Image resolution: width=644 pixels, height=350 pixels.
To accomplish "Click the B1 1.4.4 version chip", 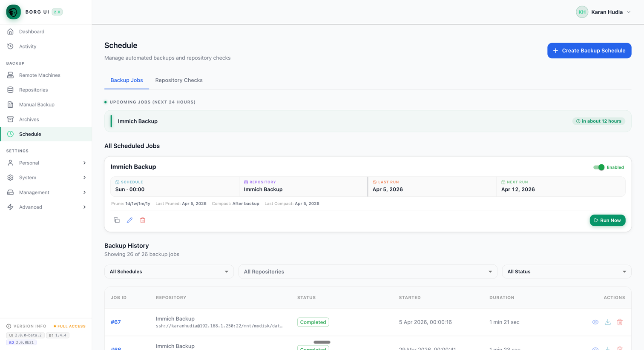I will coord(57,335).
